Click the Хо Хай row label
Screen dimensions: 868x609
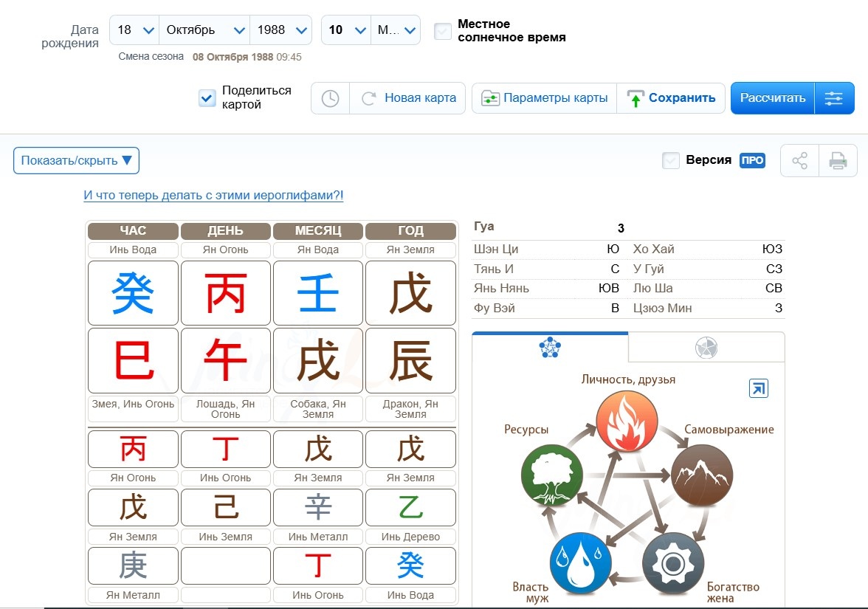point(654,250)
